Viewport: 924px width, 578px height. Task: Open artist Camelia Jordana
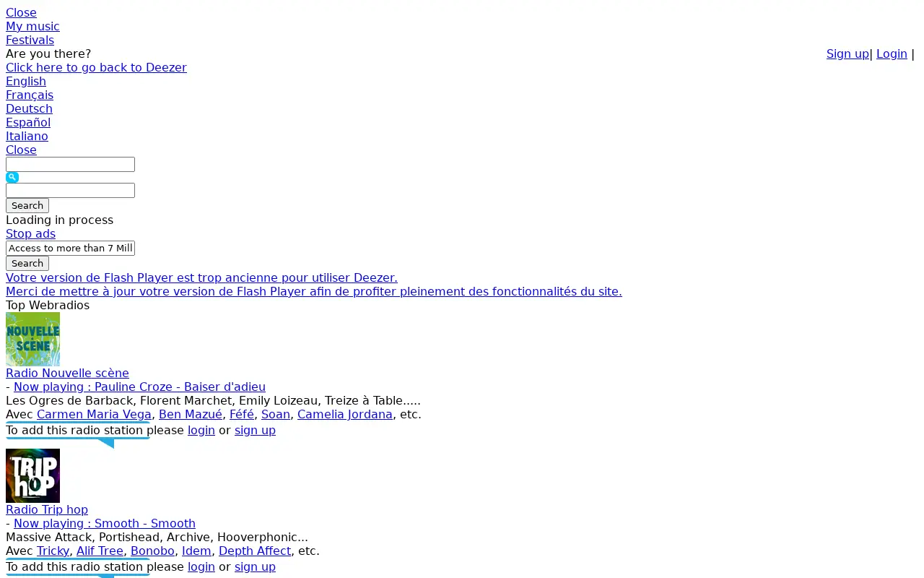(x=345, y=414)
